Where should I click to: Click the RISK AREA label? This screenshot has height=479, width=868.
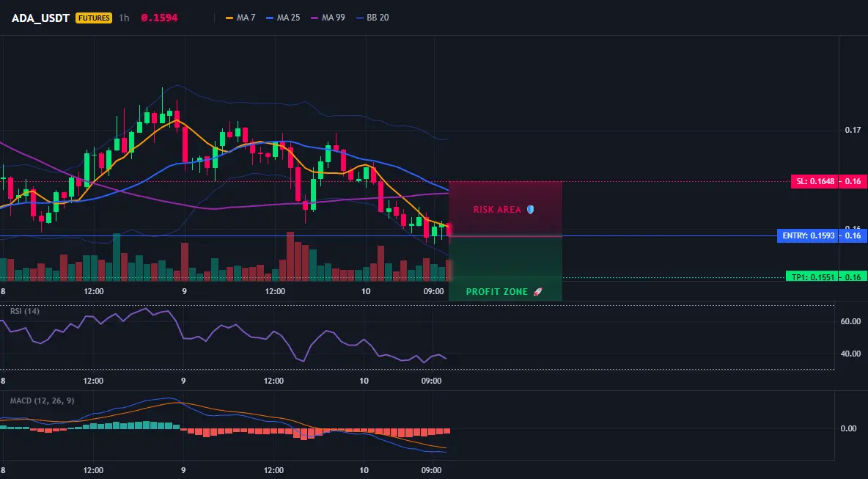(x=497, y=210)
